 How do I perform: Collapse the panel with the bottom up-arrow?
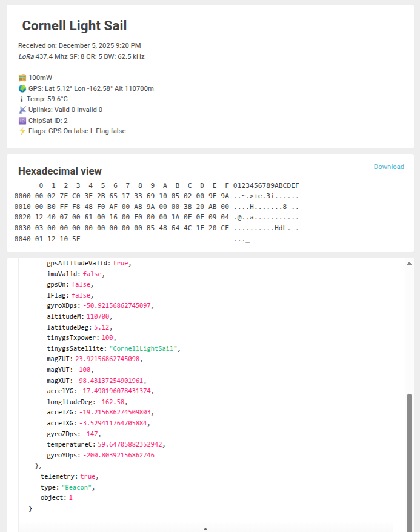pos(205,529)
